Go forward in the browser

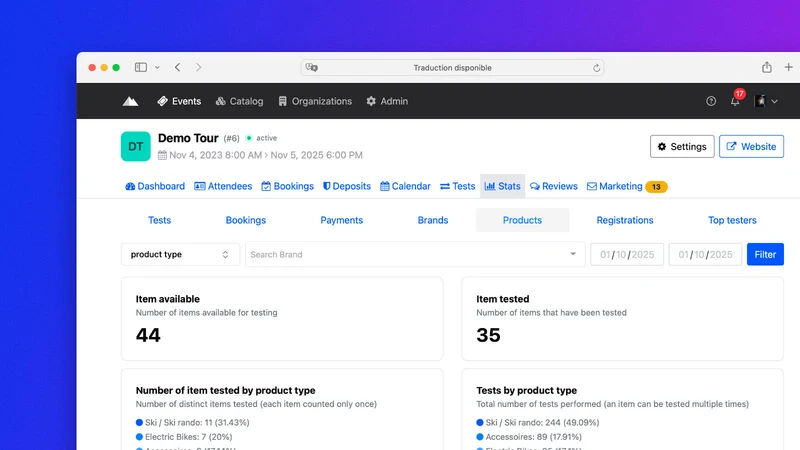198,67
